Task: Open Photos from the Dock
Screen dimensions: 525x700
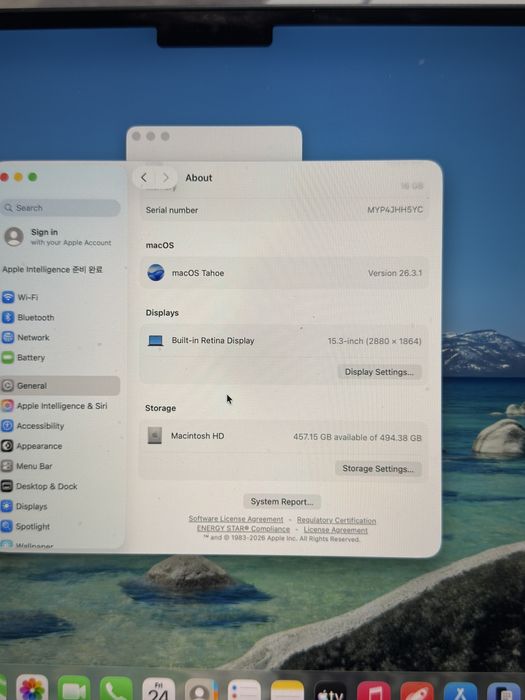Action: (x=32, y=688)
